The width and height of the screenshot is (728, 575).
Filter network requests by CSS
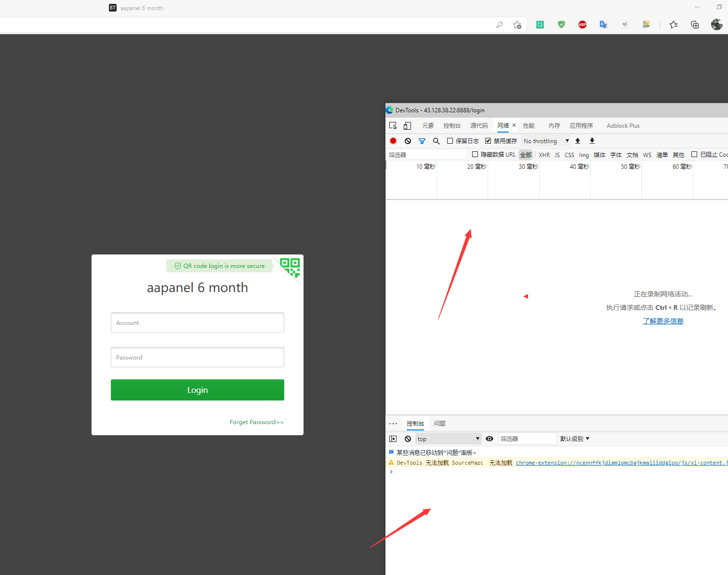[x=569, y=155]
